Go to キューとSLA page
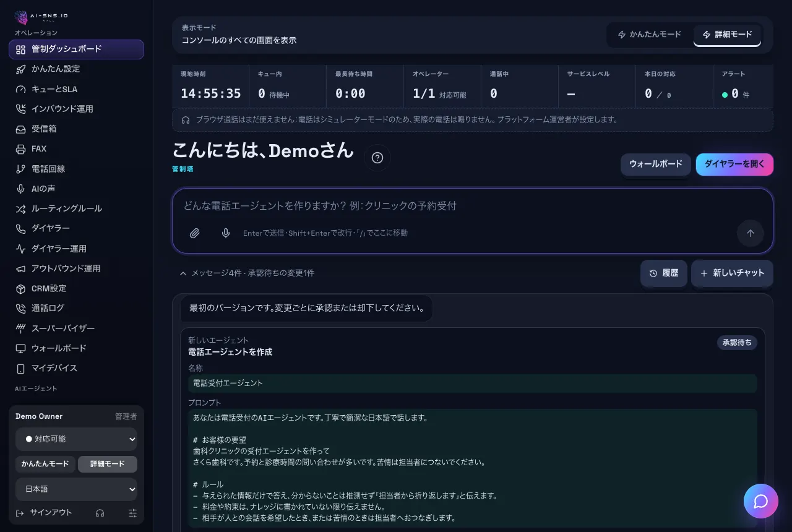The image size is (792, 532). (x=76, y=89)
